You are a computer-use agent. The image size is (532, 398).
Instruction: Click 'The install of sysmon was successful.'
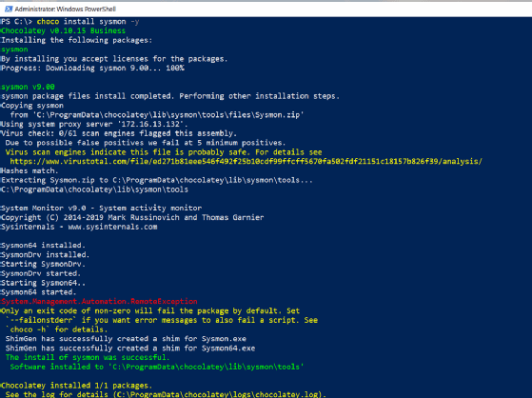[x=88, y=357]
